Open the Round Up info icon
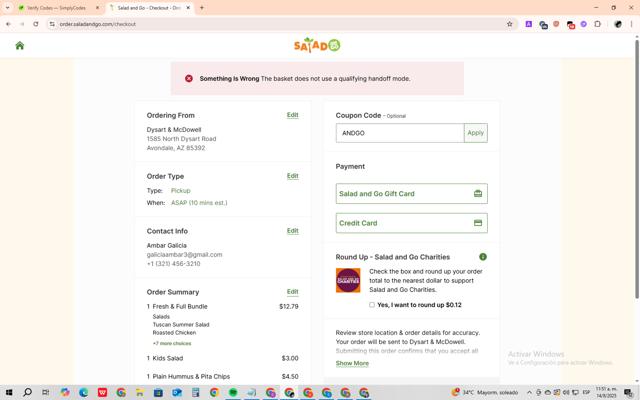The width and height of the screenshot is (640, 400). coord(483,257)
